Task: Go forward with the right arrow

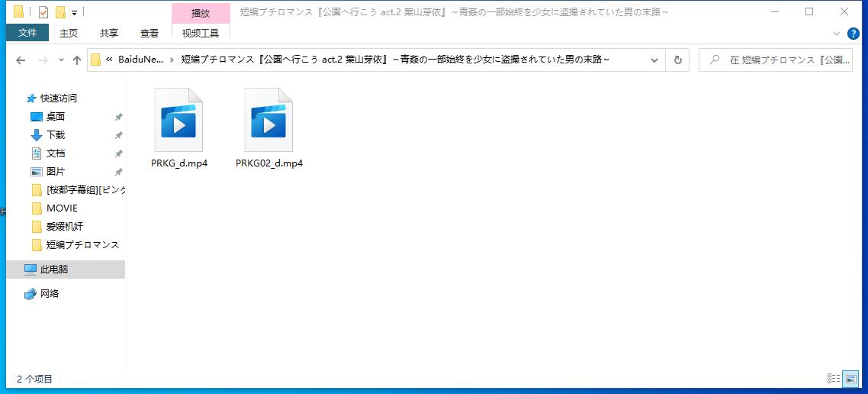Action: [43, 60]
